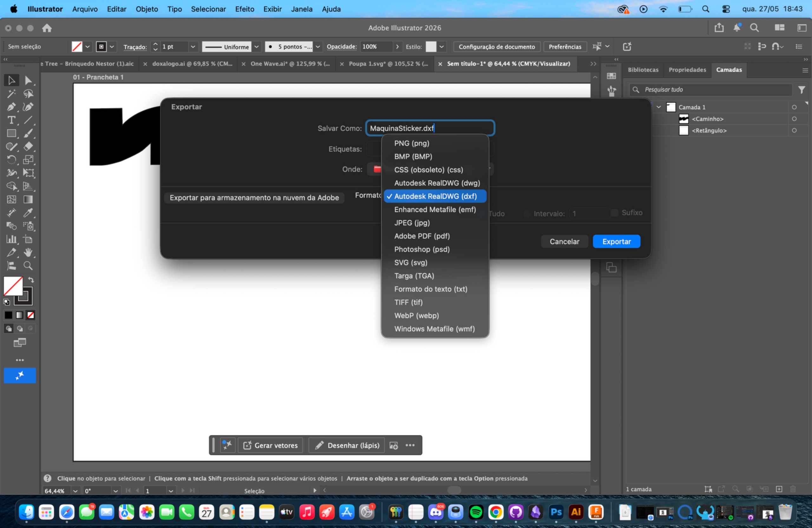Toggle target circle of Retângulo layer

(x=794, y=130)
